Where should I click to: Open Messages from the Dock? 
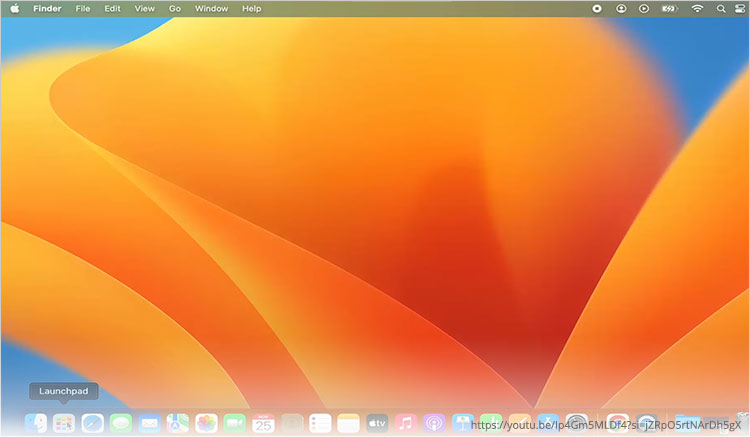(121, 423)
